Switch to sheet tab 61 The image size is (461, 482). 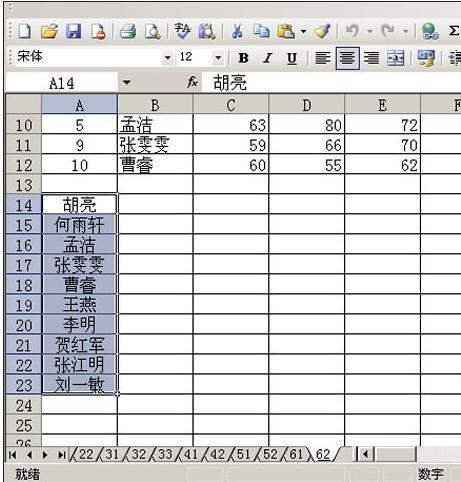tap(296, 454)
